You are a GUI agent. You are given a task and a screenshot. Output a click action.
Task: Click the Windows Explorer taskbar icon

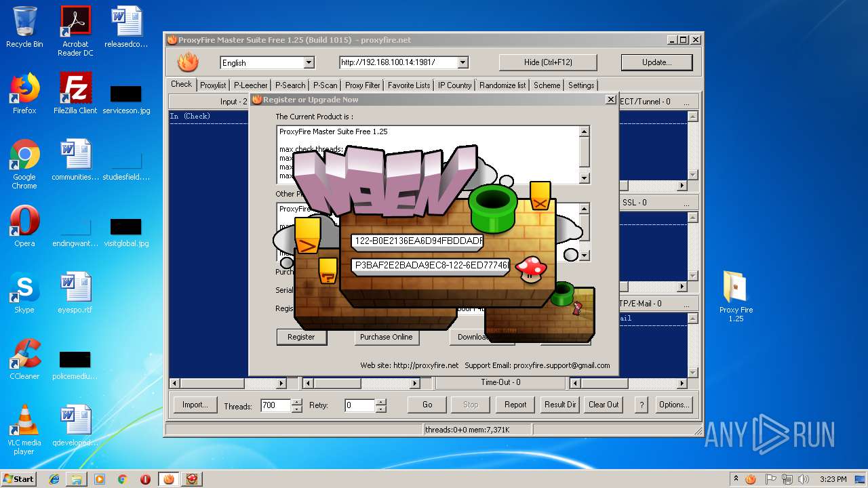point(77,479)
